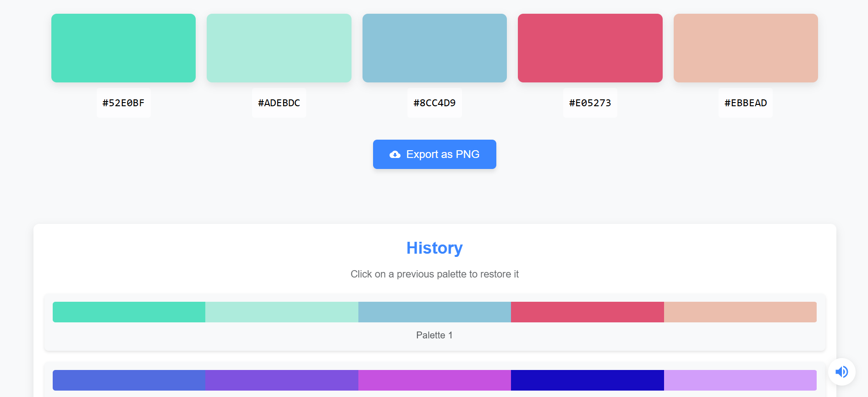Click the 'Click on a previous palette' hint text
Image resolution: width=868 pixels, height=397 pixels.
(x=434, y=274)
